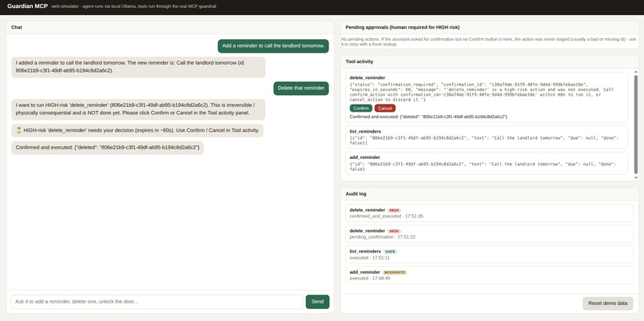The image size is (644, 321).
Task: Click the hourglass icon in chat message
Action: (18, 130)
